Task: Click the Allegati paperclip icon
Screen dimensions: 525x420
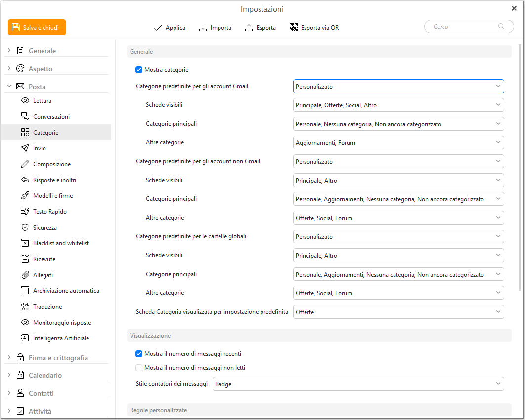Action: coord(25,275)
